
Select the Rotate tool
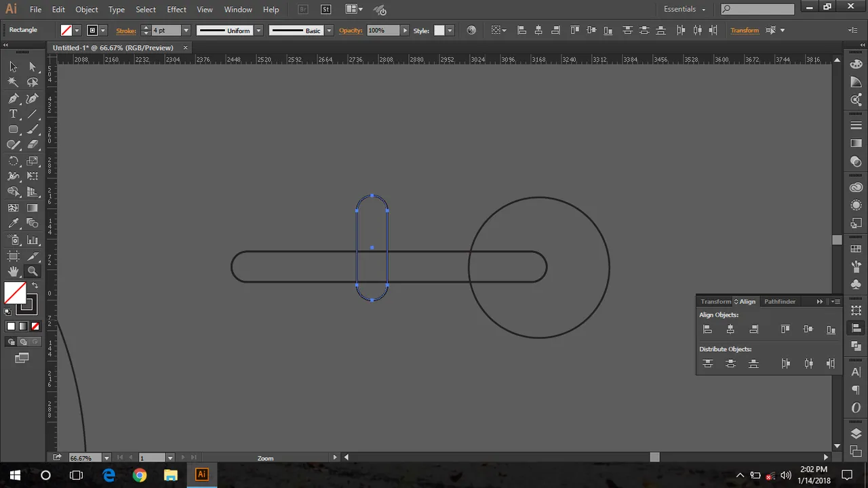coord(13,161)
